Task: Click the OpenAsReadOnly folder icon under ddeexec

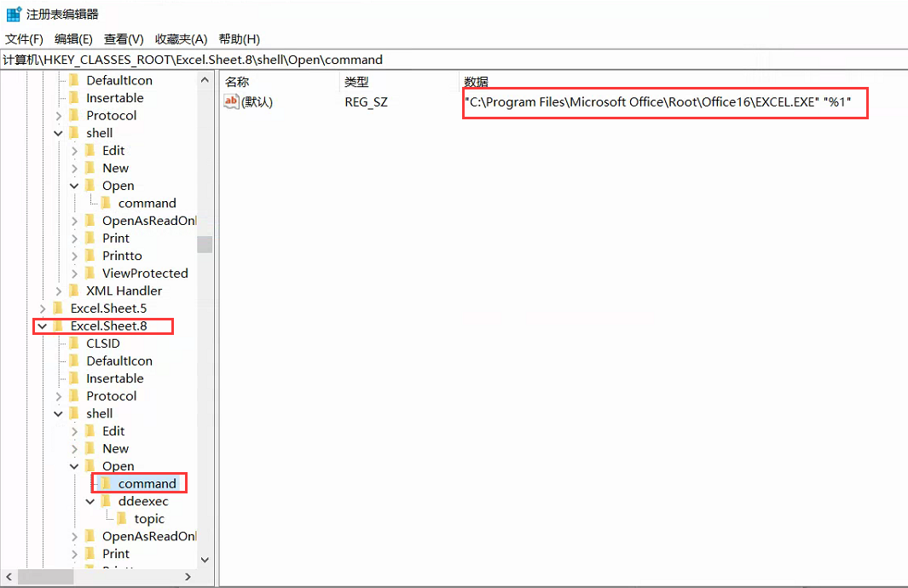Action: [90, 536]
